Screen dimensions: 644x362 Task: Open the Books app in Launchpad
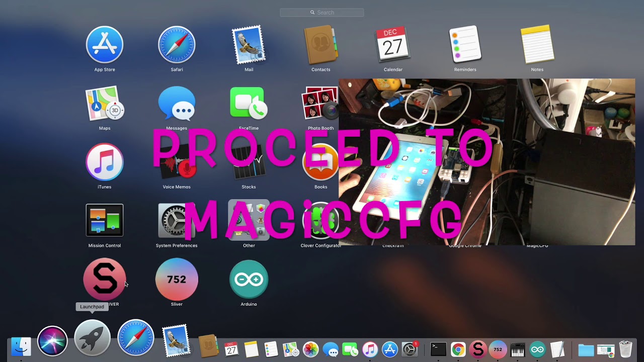(321, 162)
